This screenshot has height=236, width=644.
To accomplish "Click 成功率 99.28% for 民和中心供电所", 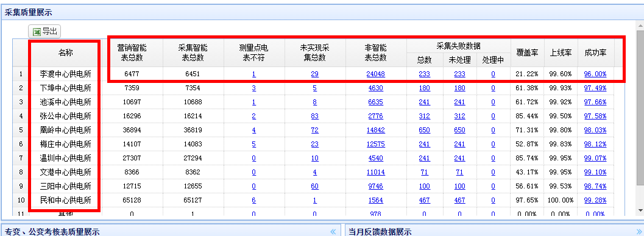I will tap(595, 200).
